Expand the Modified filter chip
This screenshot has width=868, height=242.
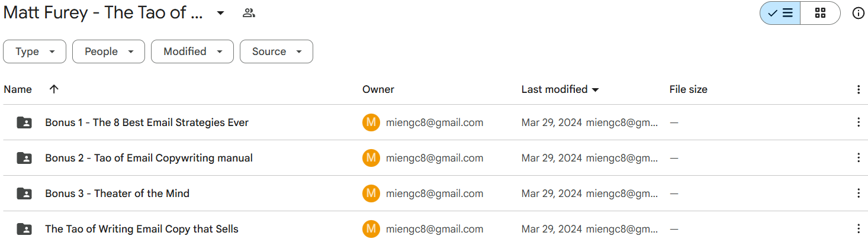[192, 51]
